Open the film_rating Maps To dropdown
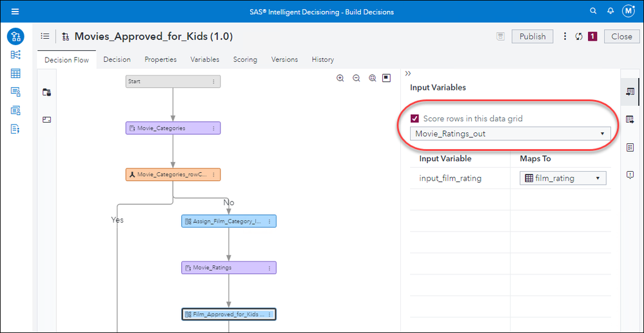Viewport: 644px width, 333px height. pos(563,178)
